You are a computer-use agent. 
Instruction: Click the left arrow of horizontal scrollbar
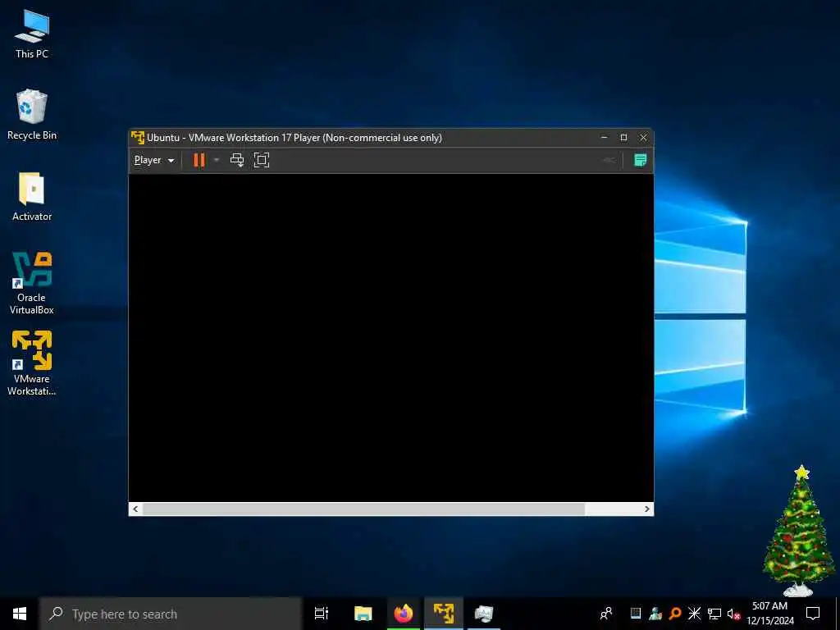click(135, 509)
